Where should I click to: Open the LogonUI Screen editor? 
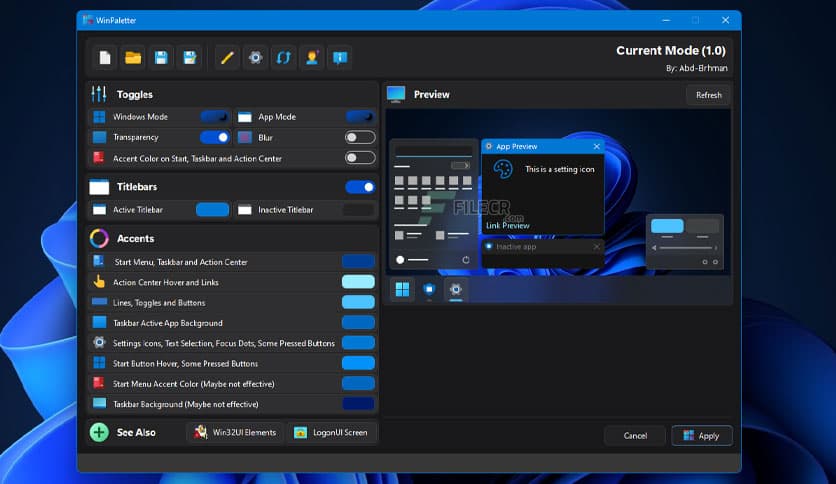coord(331,432)
